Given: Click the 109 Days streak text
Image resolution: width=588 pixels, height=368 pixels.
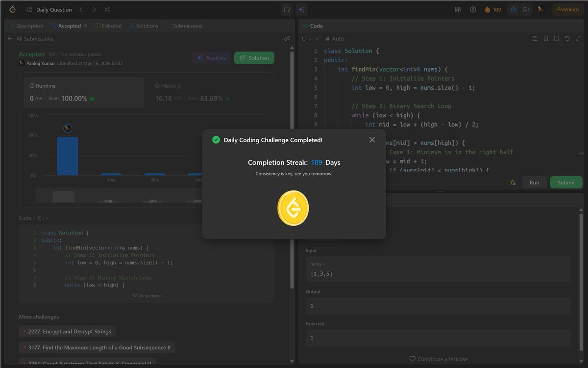Looking at the screenshot, I should point(325,162).
